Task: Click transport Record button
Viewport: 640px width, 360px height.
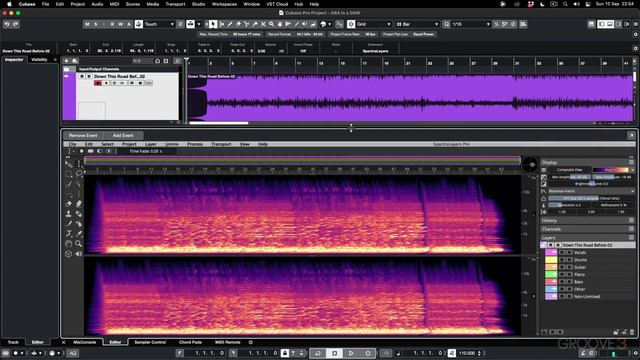Action: tap(368, 353)
